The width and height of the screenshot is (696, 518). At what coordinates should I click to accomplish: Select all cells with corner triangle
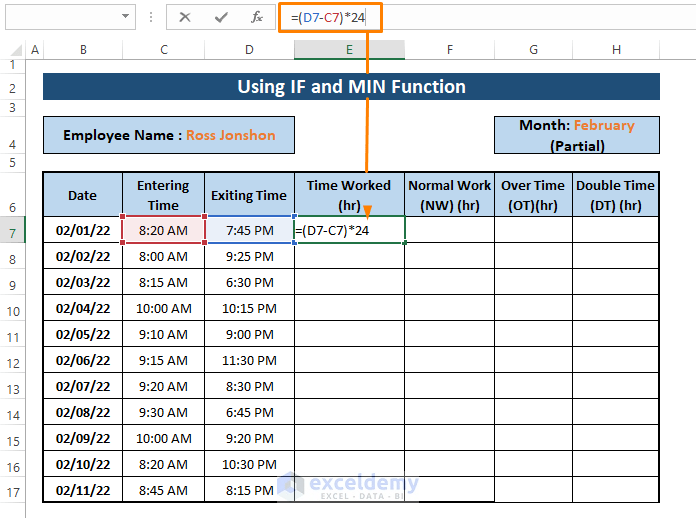(x=16, y=50)
